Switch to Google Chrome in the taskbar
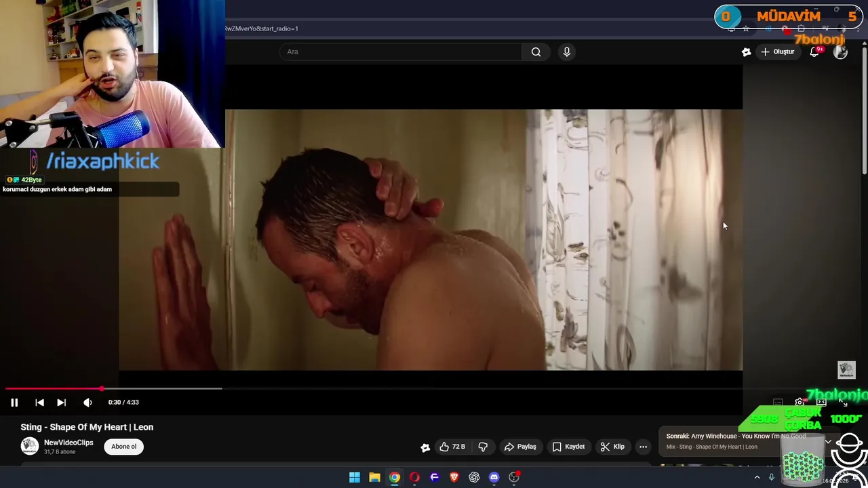 coord(394,477)
